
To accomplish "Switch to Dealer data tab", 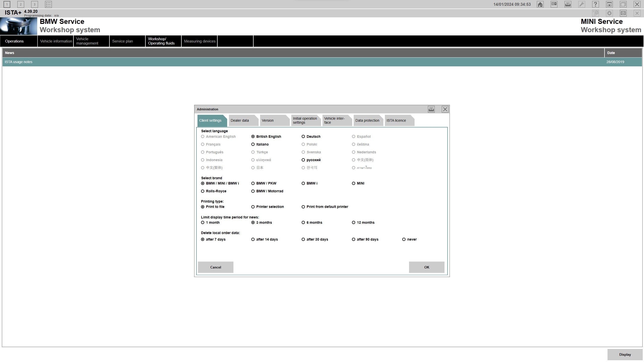I will pos(243,120).
